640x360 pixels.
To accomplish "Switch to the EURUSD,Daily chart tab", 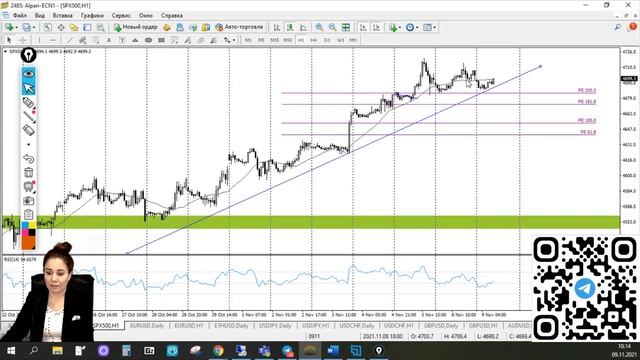I will (147, 326).
